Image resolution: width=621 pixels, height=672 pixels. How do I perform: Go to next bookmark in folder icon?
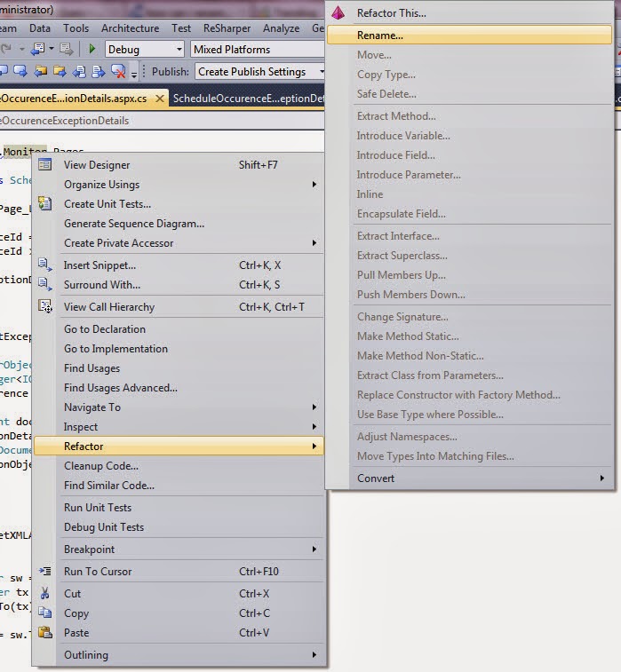60,71
